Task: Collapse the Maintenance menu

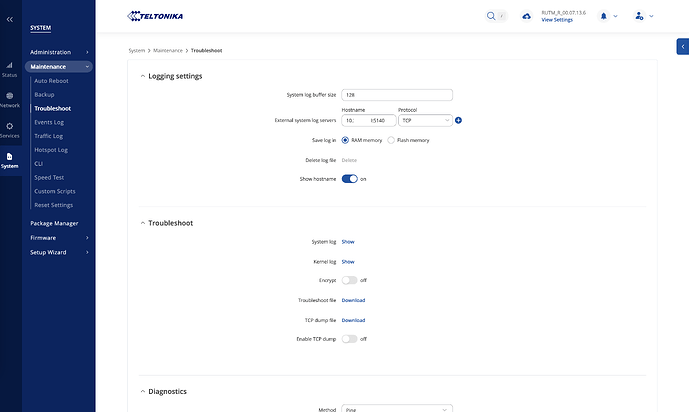Action: [59, 66]
